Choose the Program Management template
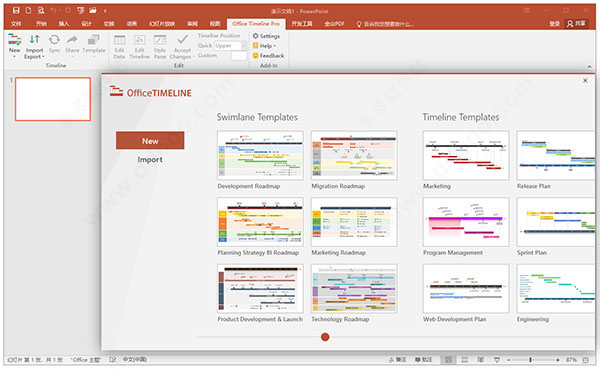Viewport: 600px width, 369px height. tap(466, 222)
